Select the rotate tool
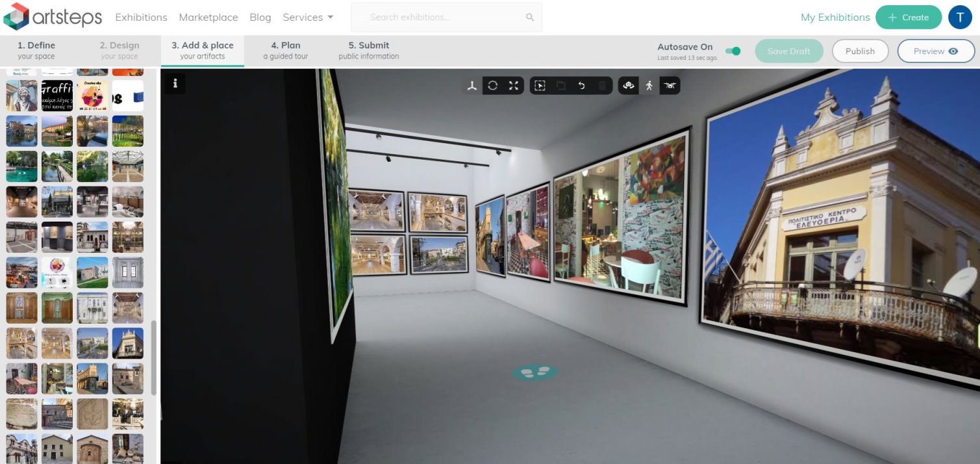This screenshot has width=980, height=464. (x=493, y=86)
